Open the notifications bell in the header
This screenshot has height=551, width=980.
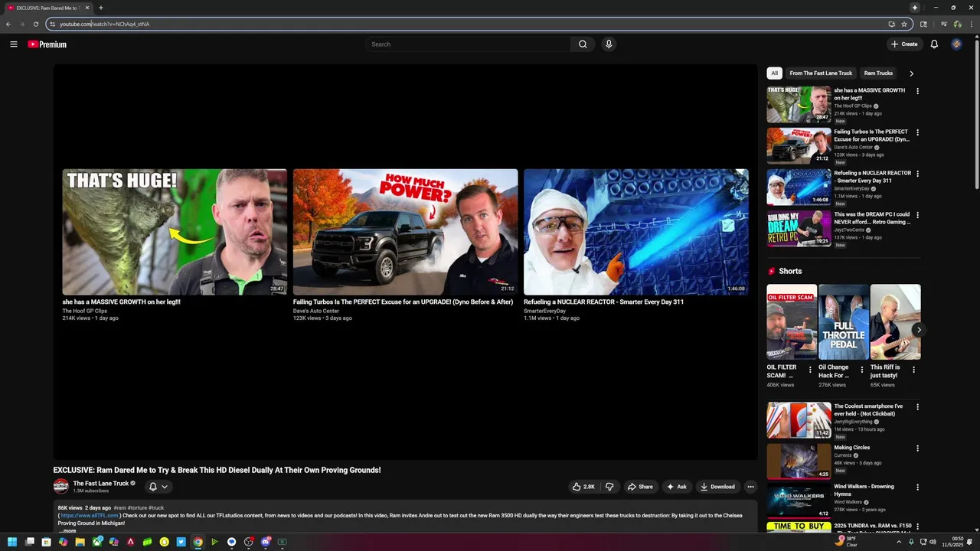(x=934, y=44)
